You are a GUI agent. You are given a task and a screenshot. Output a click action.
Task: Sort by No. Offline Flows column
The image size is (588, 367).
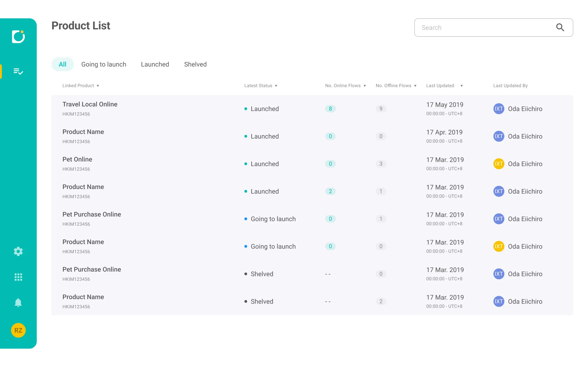[415, 86]
